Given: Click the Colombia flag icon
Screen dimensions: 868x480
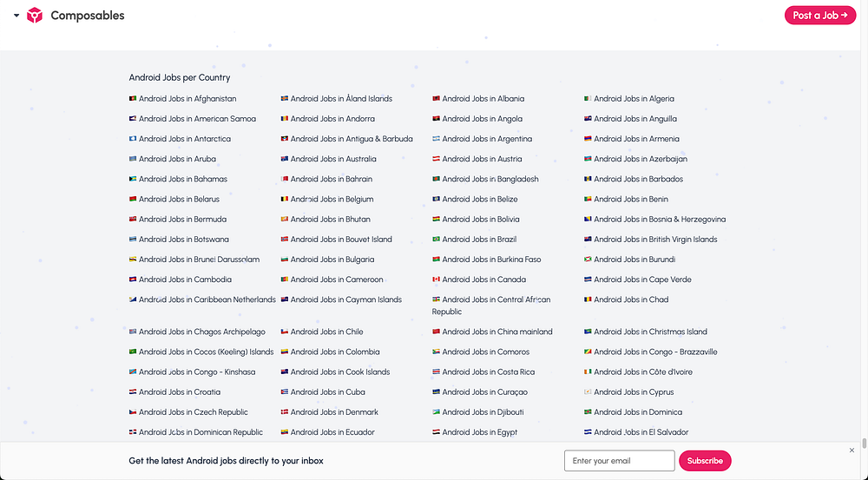Looking at the screenshot, I should pyautogui.click(x=285, y=352).
